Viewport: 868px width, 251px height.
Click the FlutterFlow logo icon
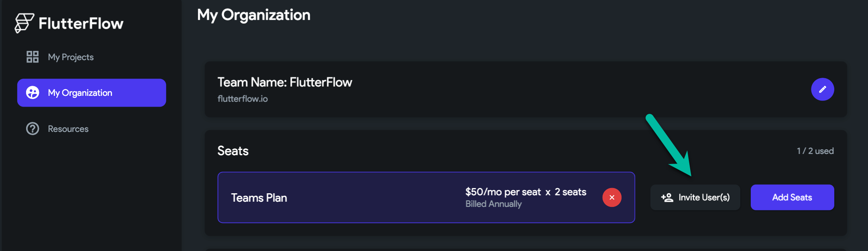24,23
